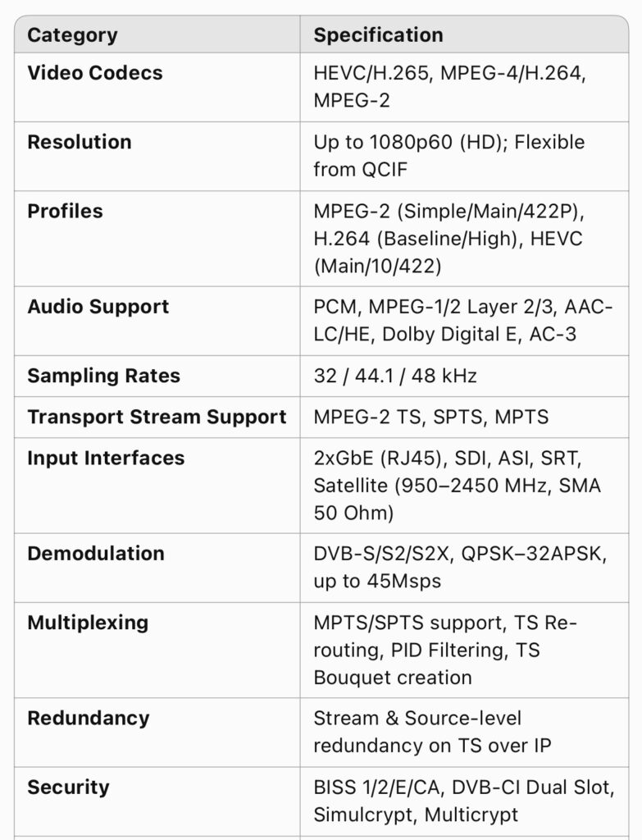This screenshot has height=840, width=642.
Task: Select the MPEG-2 TS, SPTS, MPTS cell
Action: pyautogui.click(x=431, y=418)
